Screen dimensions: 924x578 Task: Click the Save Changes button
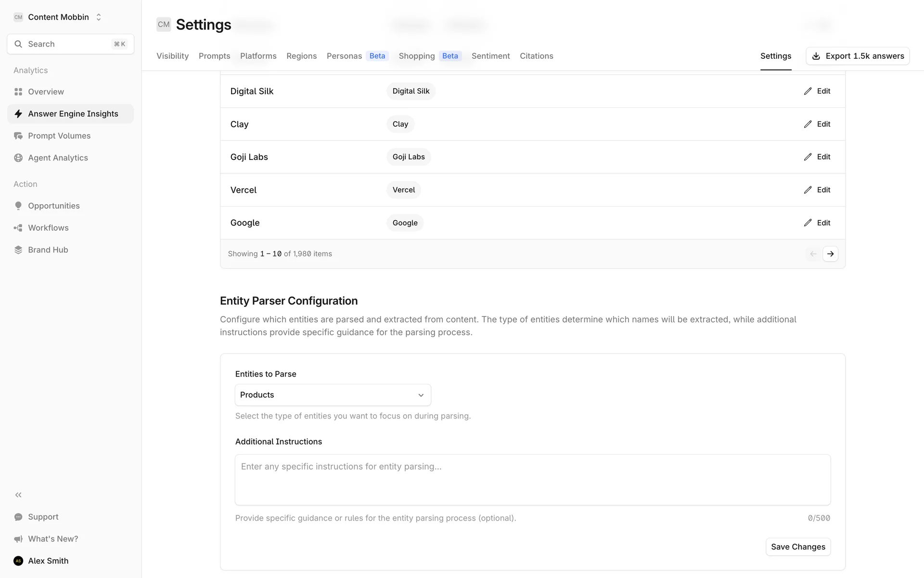pos(798,547)
